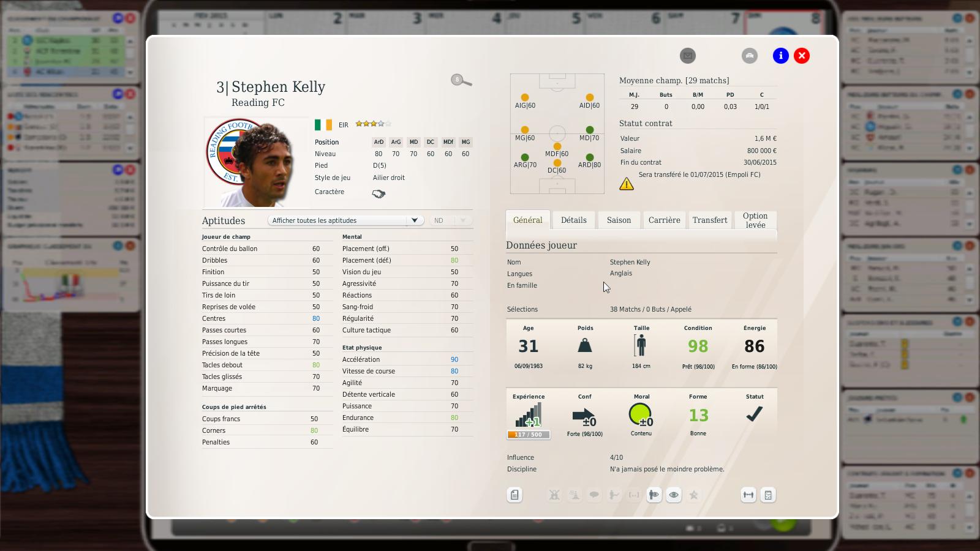This screenshot has height=551, width=980.
Task: Open the ND dropdown next to aptitudes filter
Action: 451,220
